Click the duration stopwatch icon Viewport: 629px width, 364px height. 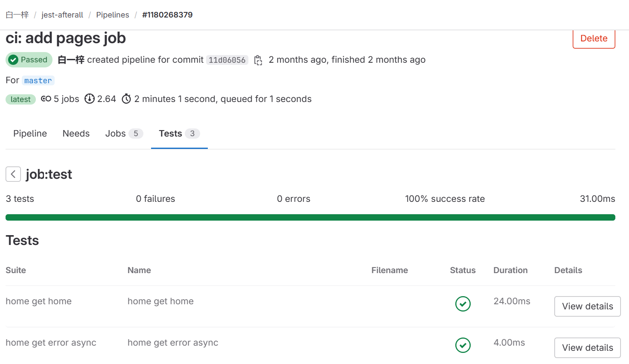126,99
